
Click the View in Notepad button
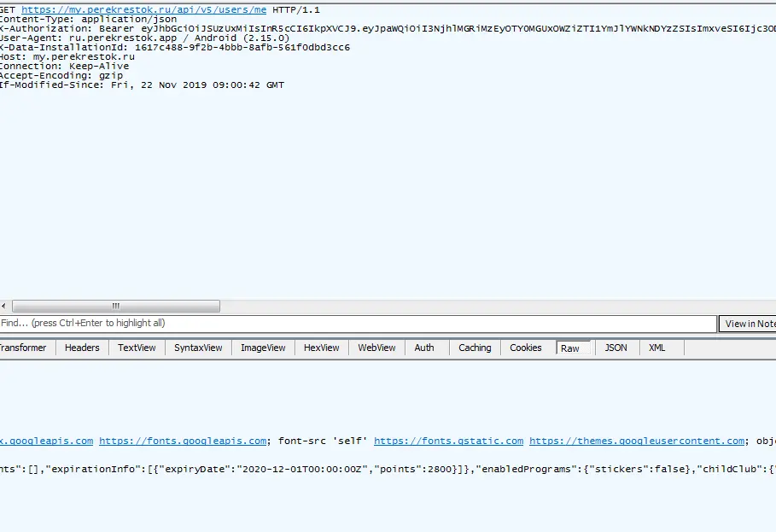[x=747, y=324]
